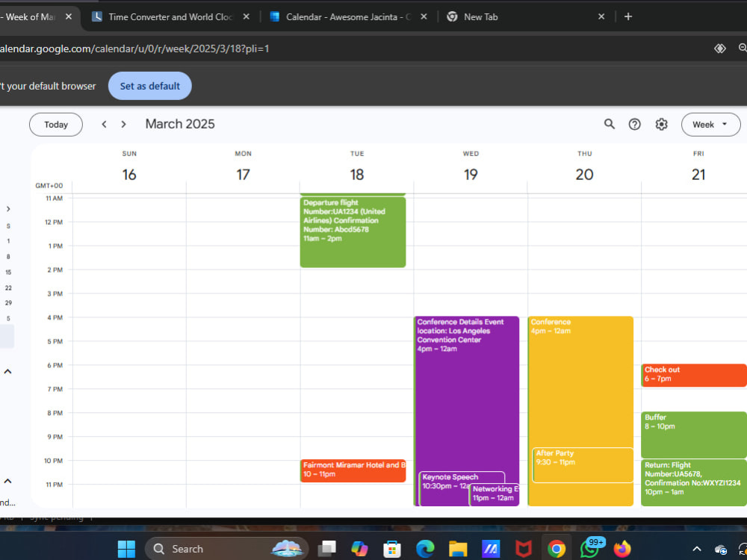Image resolution: width=747 pixels, height=560 pixels.
Task: Select Tuesday 18 date header
Action: click(357, 174)
